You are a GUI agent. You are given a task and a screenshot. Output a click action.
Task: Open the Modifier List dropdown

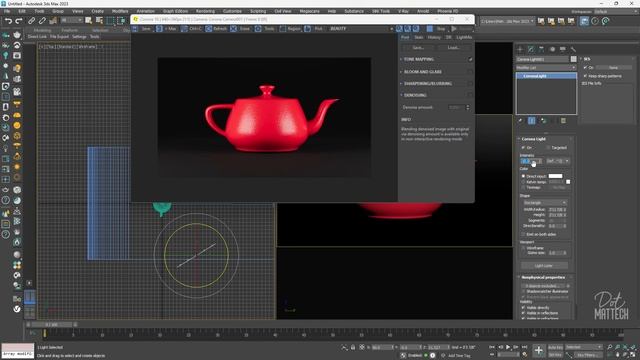546,67
